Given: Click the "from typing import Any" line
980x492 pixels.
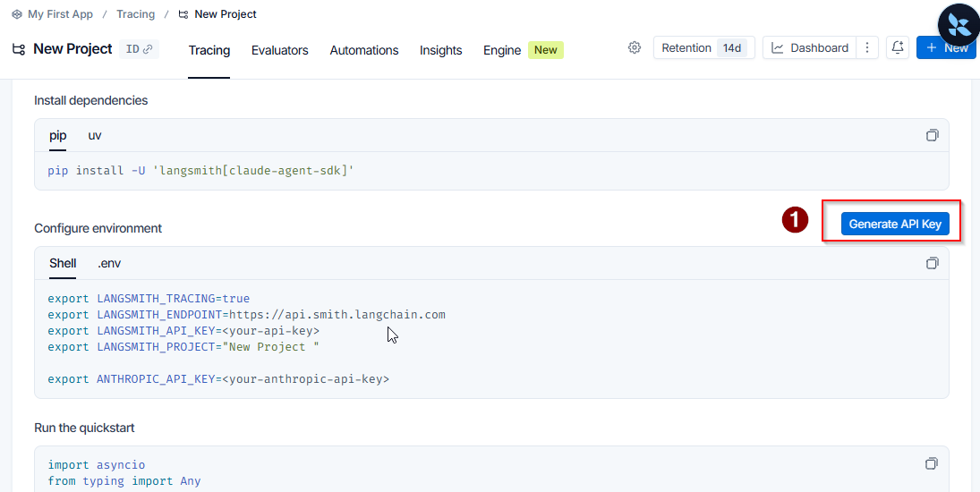Looking at the screenshot, I should 124,480.
